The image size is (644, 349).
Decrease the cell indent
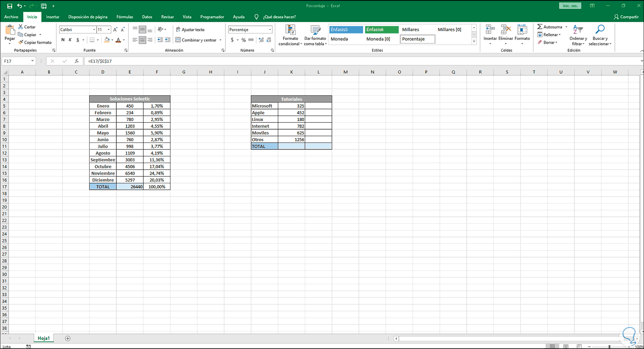click(x=160, y=40)
